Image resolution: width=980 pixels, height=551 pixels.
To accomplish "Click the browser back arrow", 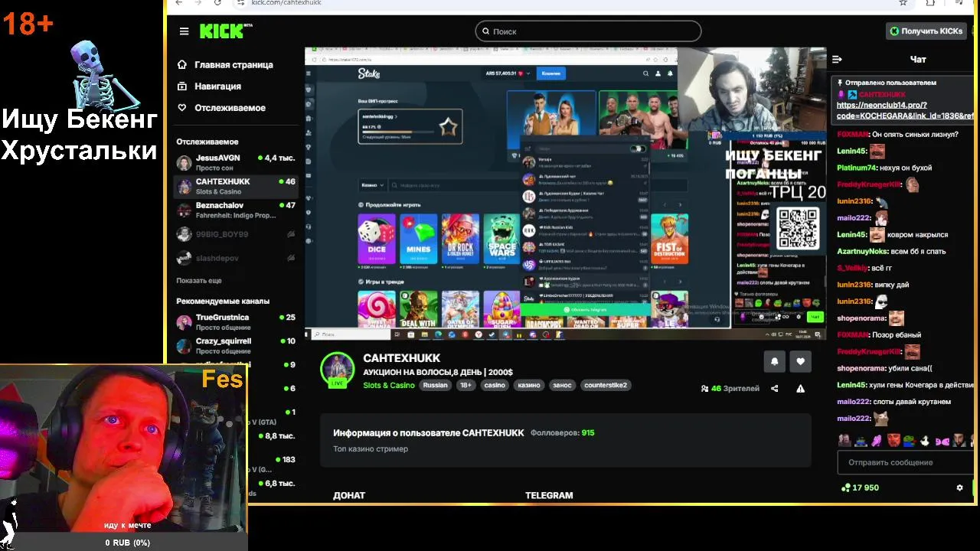I will [178, 2].
